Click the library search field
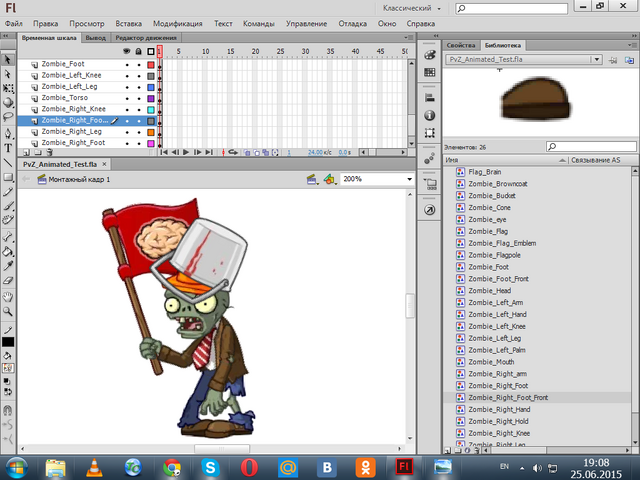Viewport: 640px width, 480px height. (x=591, y=147)
